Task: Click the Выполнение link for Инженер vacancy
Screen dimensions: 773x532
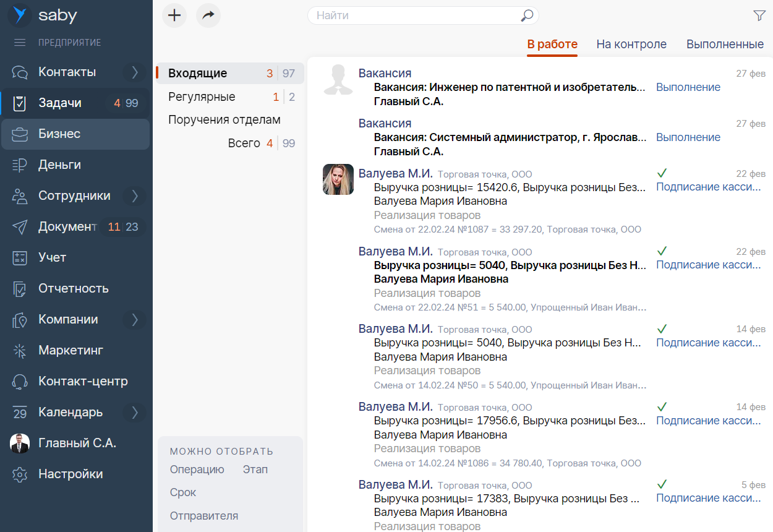Action: pyautogui.click(x=688, y=87)
